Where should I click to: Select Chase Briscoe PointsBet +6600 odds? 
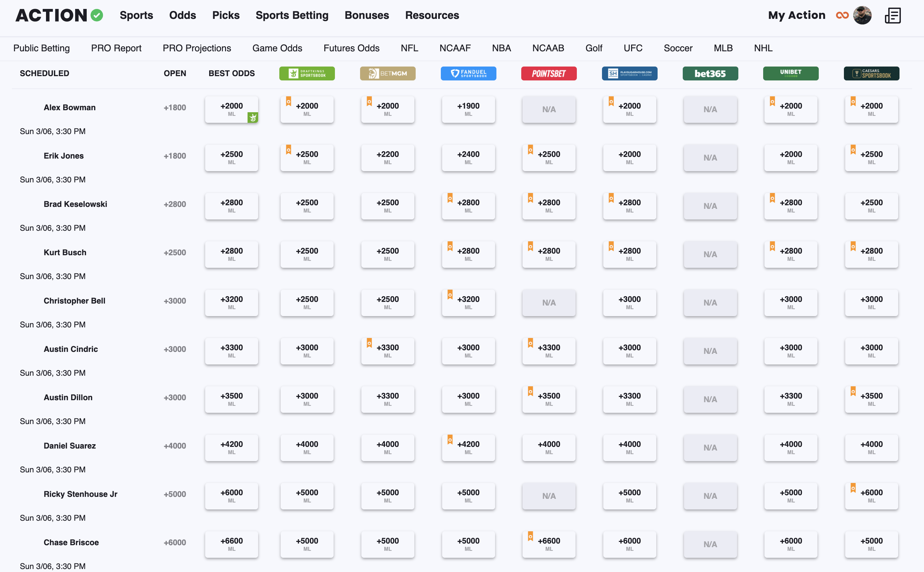[x=549, y=544]
